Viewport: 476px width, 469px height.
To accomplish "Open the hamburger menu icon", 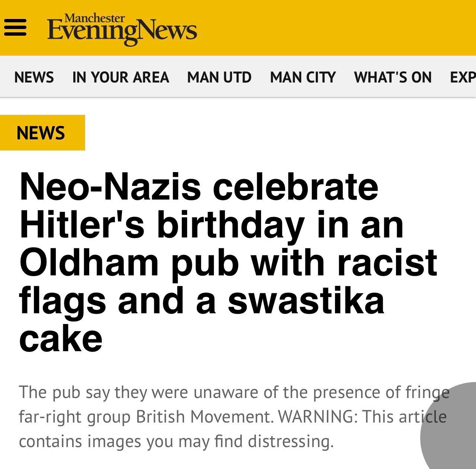I will [x=15, y=28].
